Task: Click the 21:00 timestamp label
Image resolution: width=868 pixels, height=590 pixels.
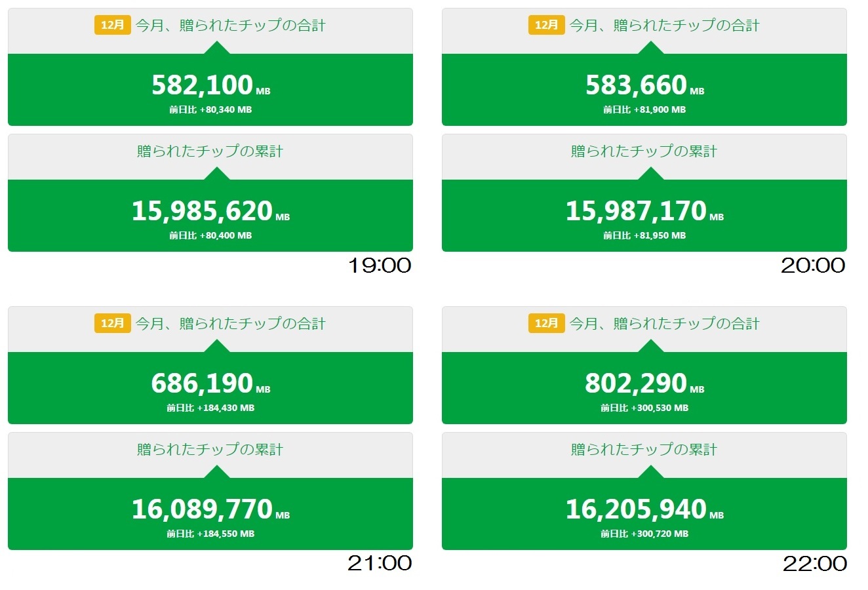Action: (x=380, y=563)
